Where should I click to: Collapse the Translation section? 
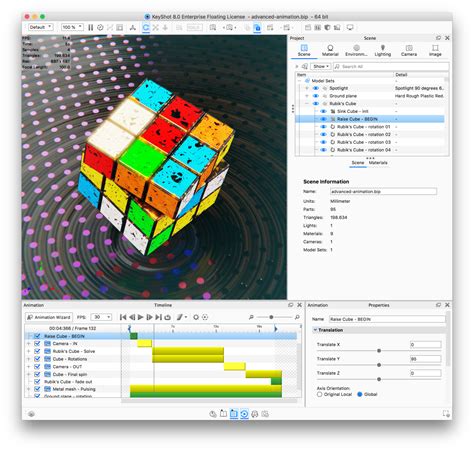point(315,330)
